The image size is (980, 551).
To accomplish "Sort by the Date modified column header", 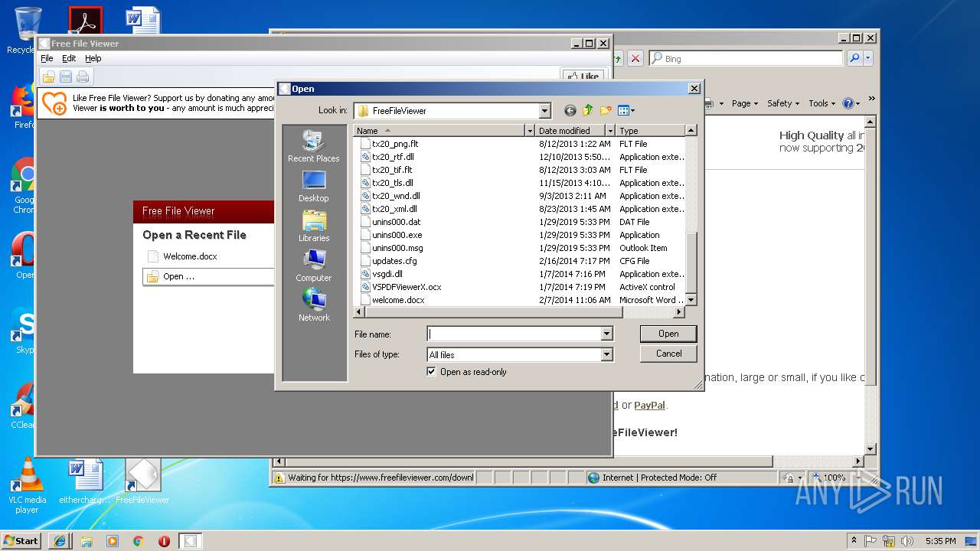I will pos(570,131).
